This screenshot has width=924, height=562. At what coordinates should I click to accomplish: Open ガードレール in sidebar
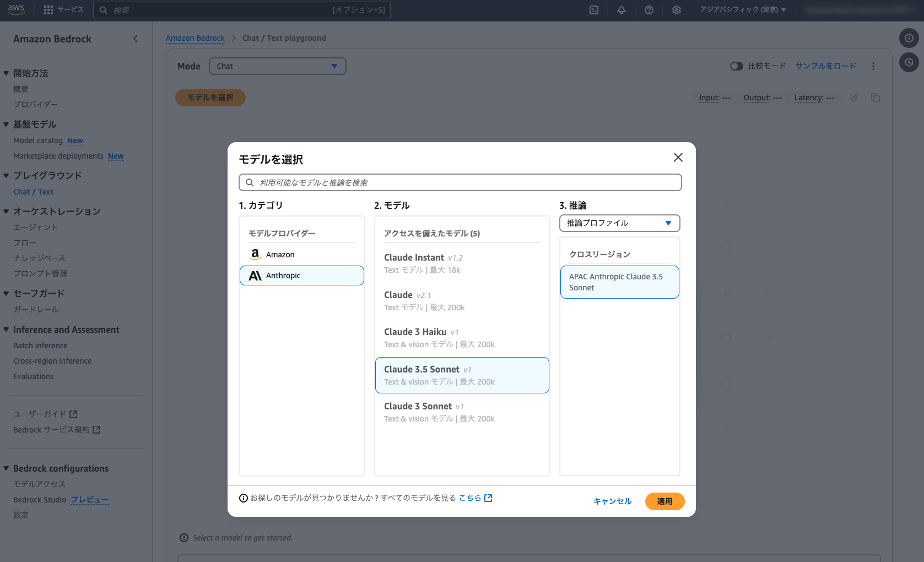tap(36, 309)
